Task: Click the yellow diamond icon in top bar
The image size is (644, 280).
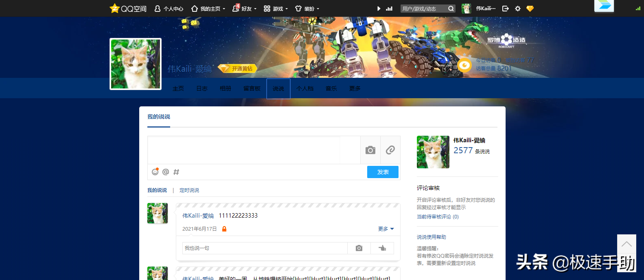Action: pyautogui.click(x=530, y=9)
